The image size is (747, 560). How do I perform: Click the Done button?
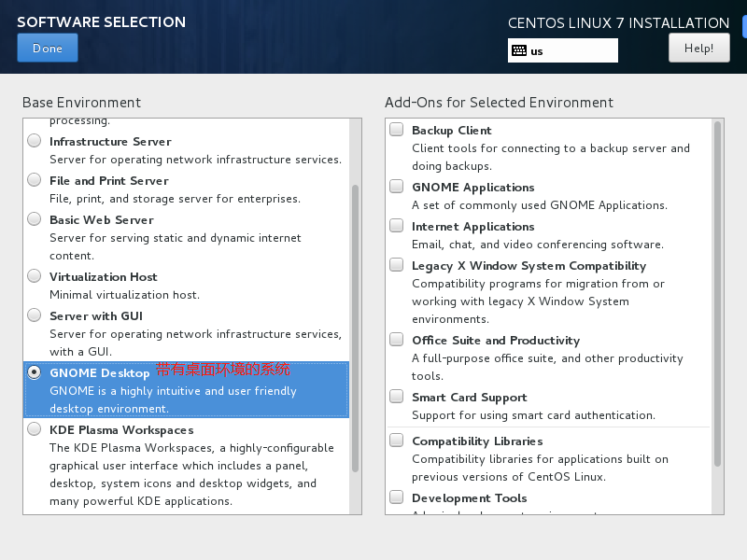tap(48, 49)
